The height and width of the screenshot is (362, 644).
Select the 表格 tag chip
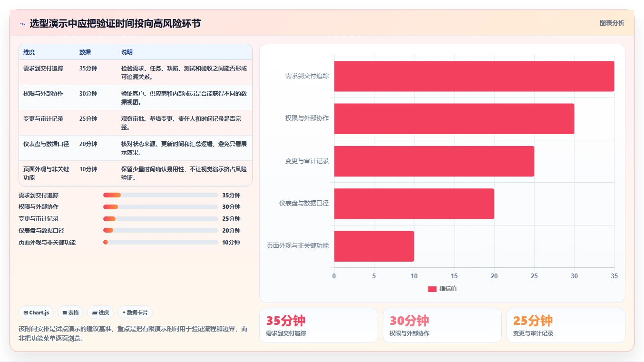tap(70, 313)
